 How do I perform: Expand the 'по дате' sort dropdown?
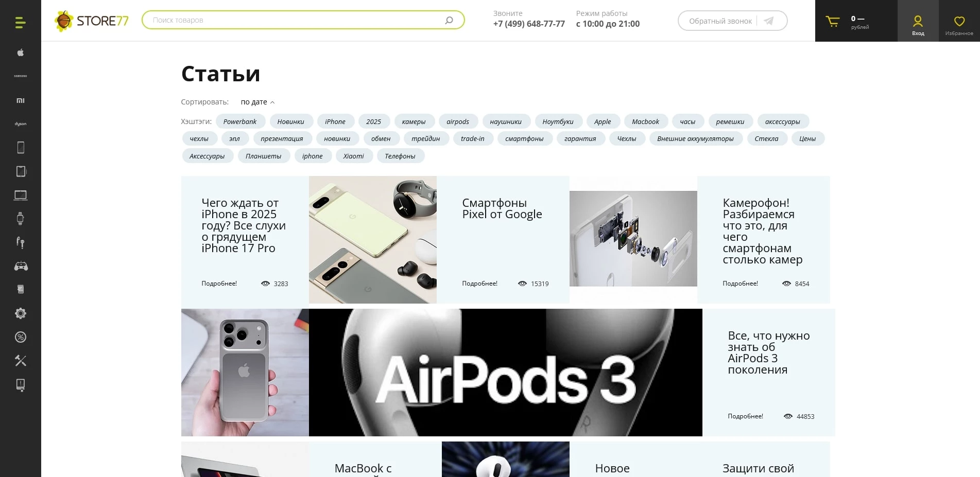click(257, 102)
